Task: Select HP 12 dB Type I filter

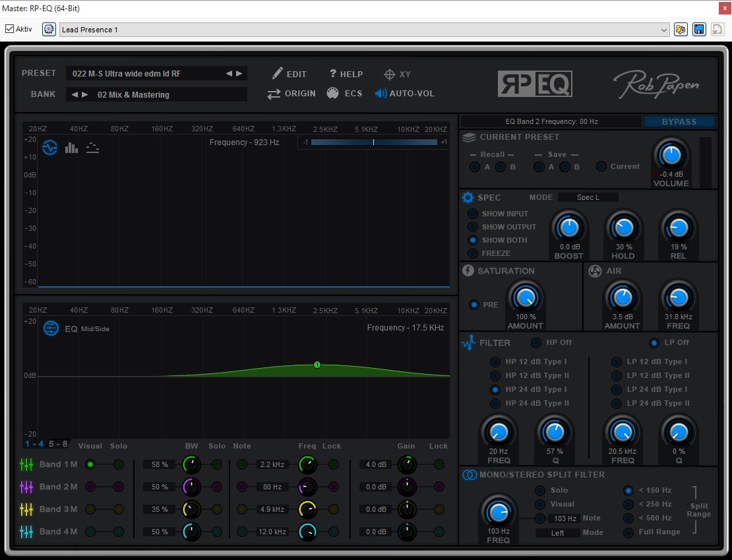Action: [x=495, y=362]
